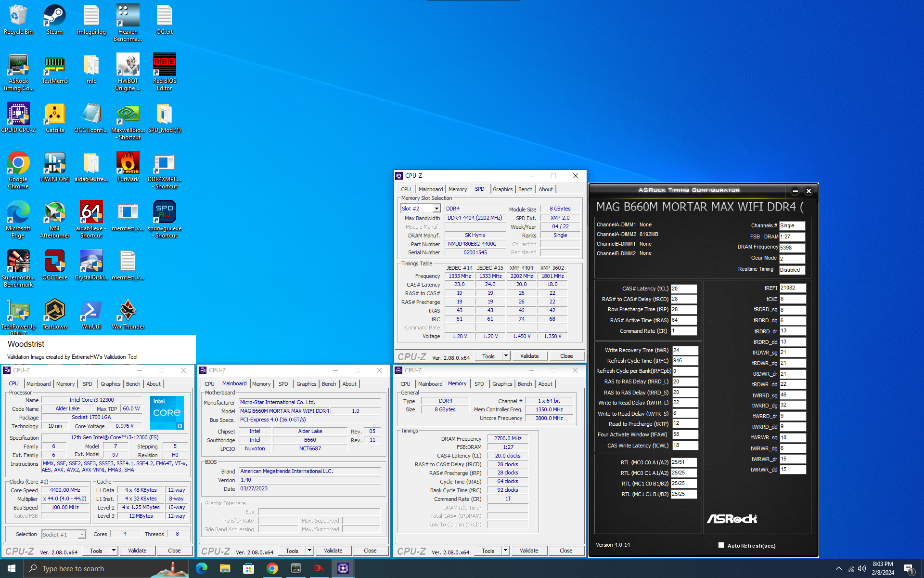Click Validate in CPU tab window
924x578 pixels.
pos(137,551)
